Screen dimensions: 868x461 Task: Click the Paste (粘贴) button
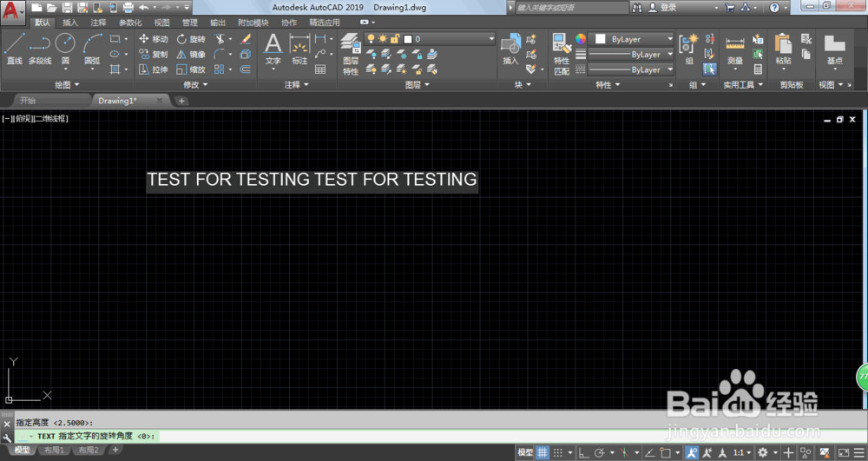tap(783, 49)
